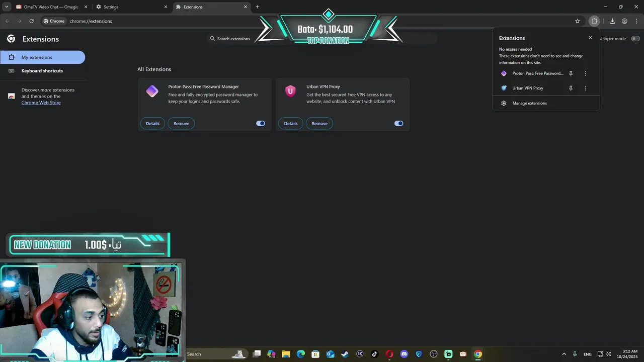Bookmark this page with the star icon

[578, 21]
